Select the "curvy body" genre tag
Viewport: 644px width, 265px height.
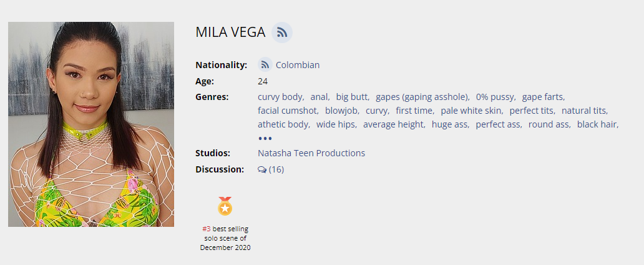point(280,97)
